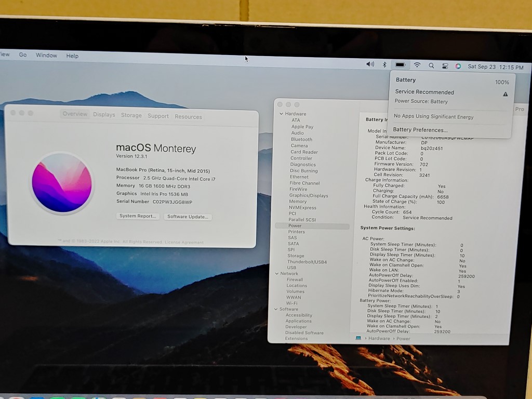Image resolution: width=532 pixels, height=399 pixels.
Task: Click Service Recommended in battery menu
Action: 424,92
